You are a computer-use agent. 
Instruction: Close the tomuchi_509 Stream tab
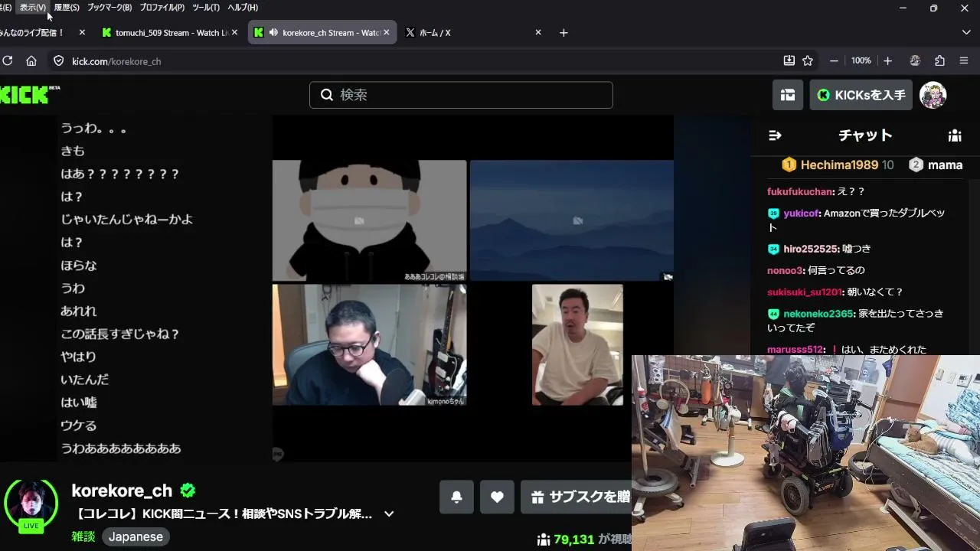click(234, 33)
